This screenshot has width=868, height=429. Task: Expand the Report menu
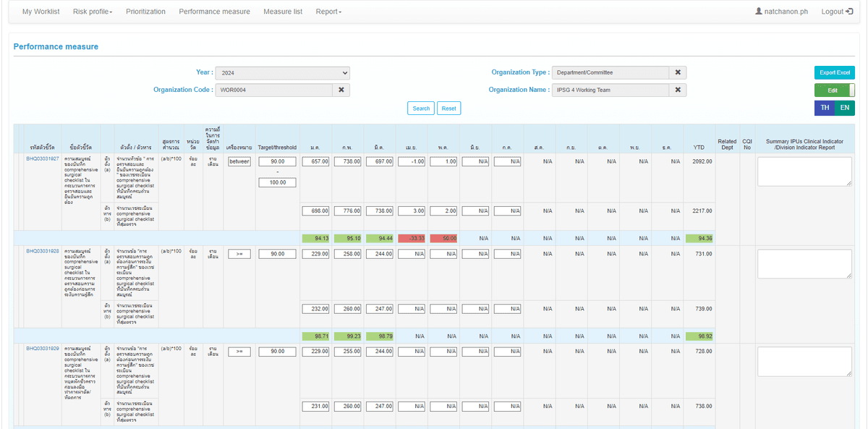coord(328,12)
